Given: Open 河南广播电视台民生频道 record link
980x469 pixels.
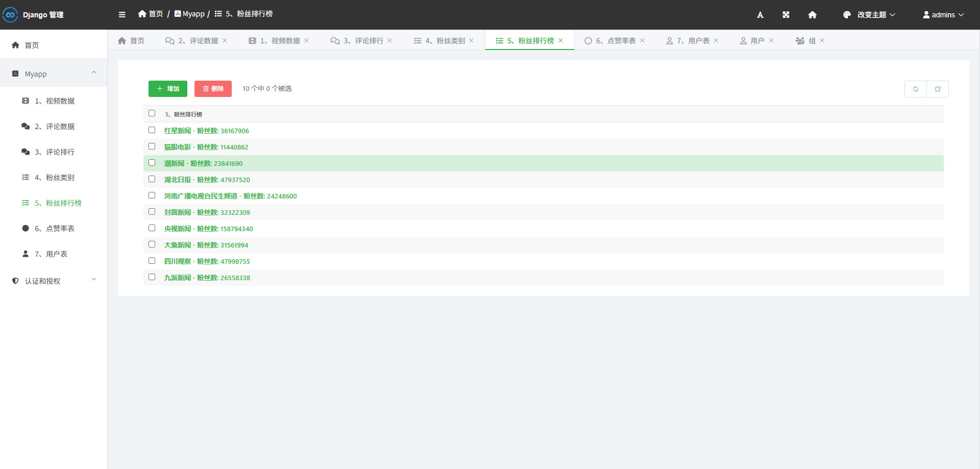Looking at the screenshot, I should point(231,196).
